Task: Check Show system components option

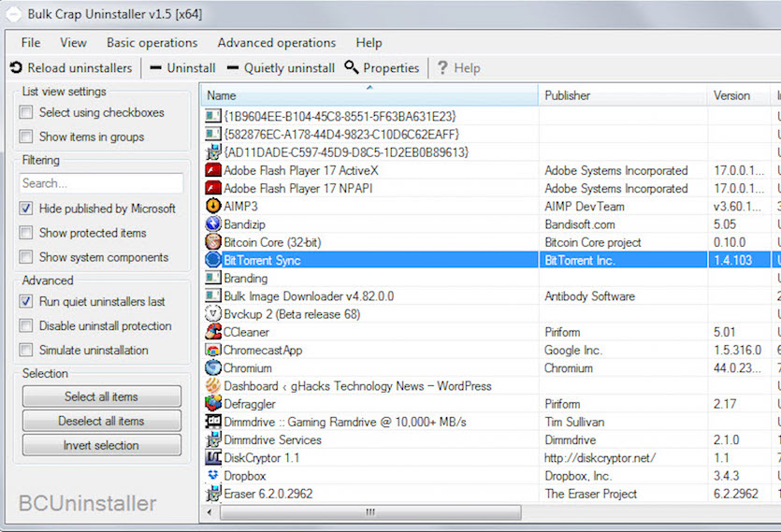Action: [x=26, y=257]
